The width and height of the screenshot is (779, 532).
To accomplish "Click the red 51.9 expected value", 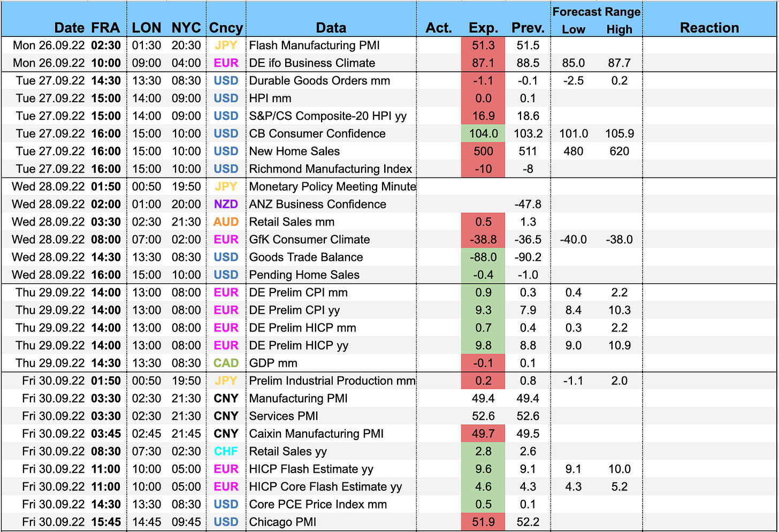I will (x=483, y=522).
